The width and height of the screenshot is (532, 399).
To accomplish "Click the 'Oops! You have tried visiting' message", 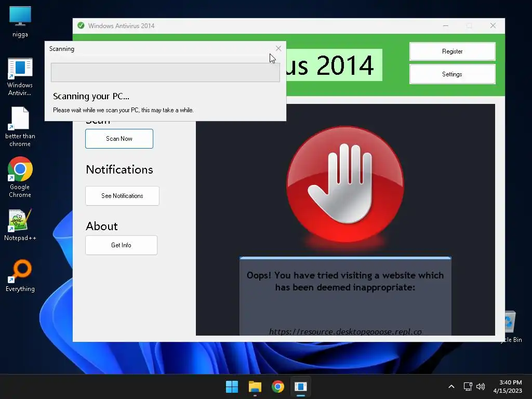I will coord(345,281).
